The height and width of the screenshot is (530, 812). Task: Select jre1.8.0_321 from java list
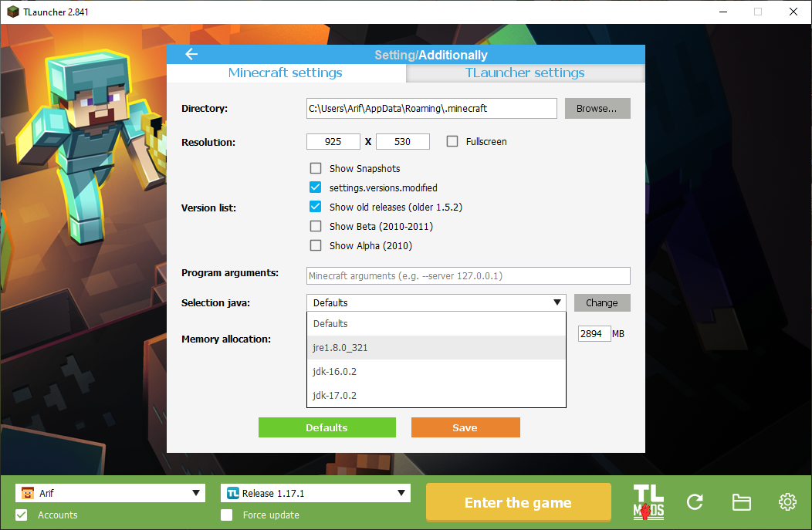(436, 347)
